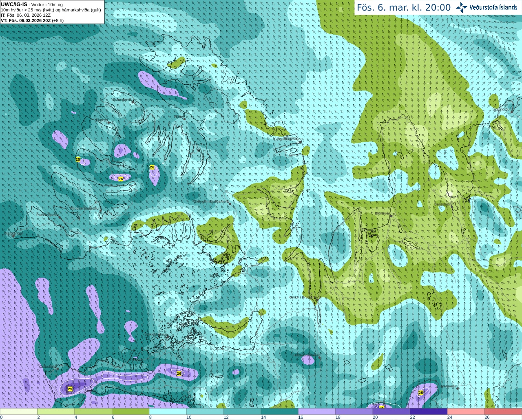Click the Reykir í Hrútafirði station label
The width and height of the screenshot is (522, 420).
click(x=302, y=297)
